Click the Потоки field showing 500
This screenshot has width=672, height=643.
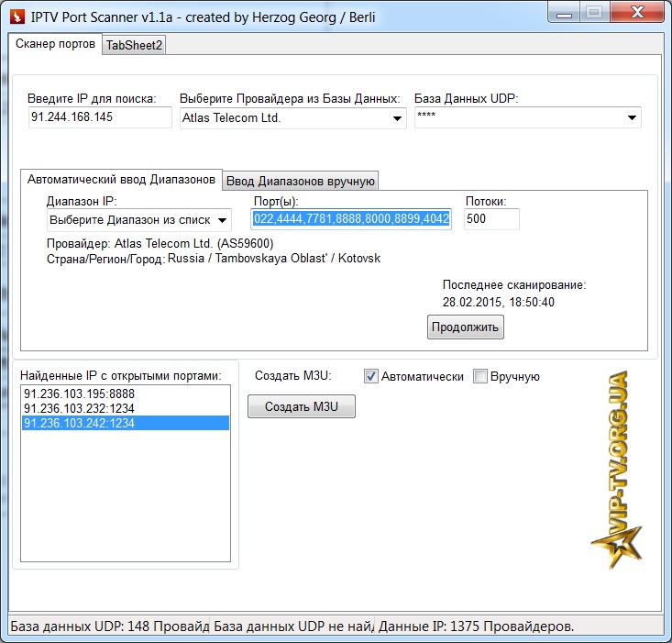[491, 219]
